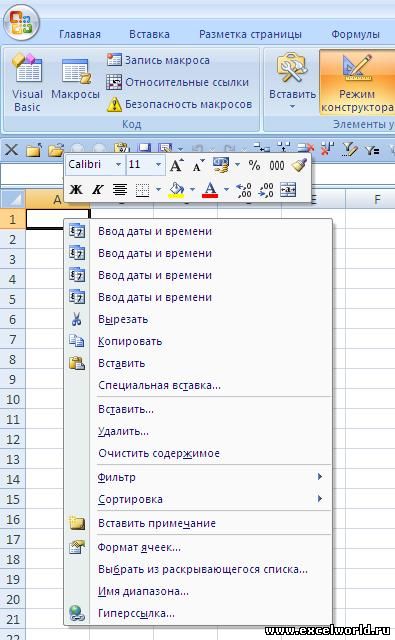
Task: Expand the Сортировка submenu
Action: 198,499
